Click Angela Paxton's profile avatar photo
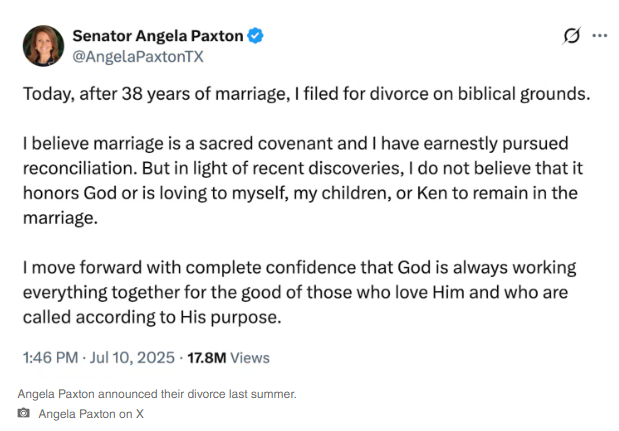This screenshot has width=619, height=431. 43,46
